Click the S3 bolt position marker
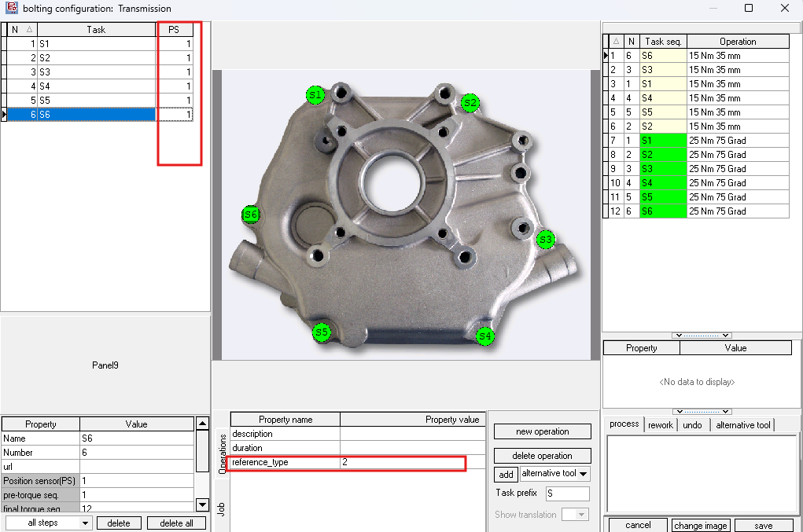Viewport: 803px width, 532px height. pyautogui.click(x=546, y=239)
